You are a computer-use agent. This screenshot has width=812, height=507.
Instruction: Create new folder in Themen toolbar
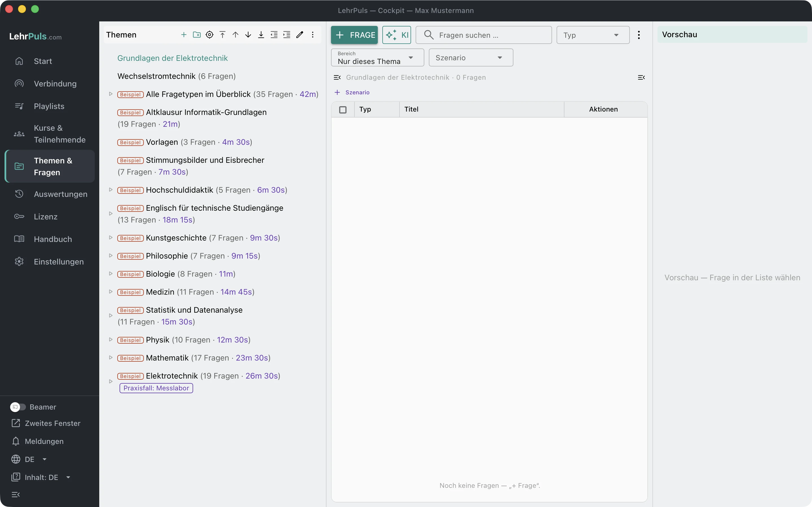197,35
